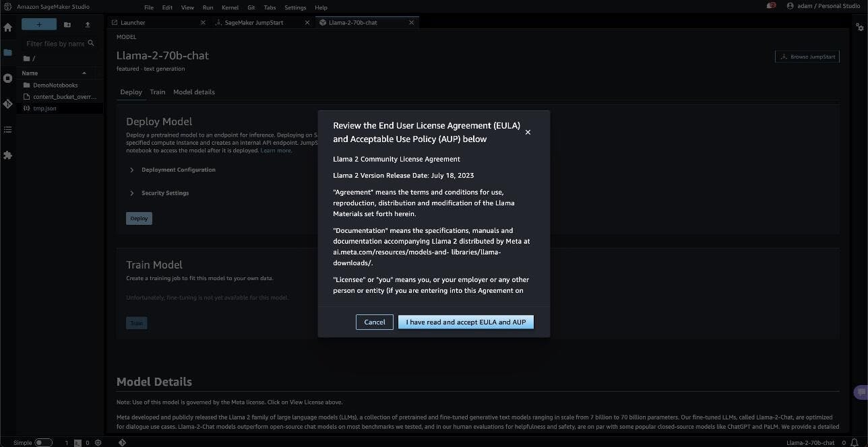Select the Train sub-tab

[x=158, y=92]
